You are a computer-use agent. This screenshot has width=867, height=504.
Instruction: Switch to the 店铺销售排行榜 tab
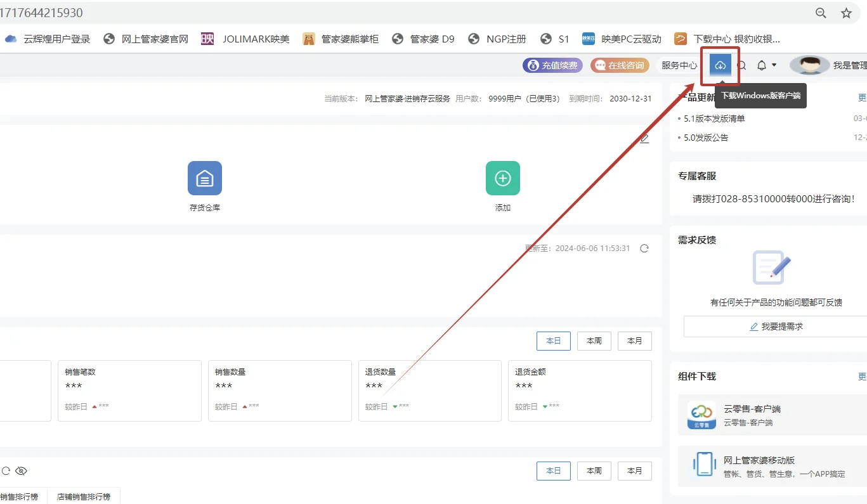pos(83,496)
